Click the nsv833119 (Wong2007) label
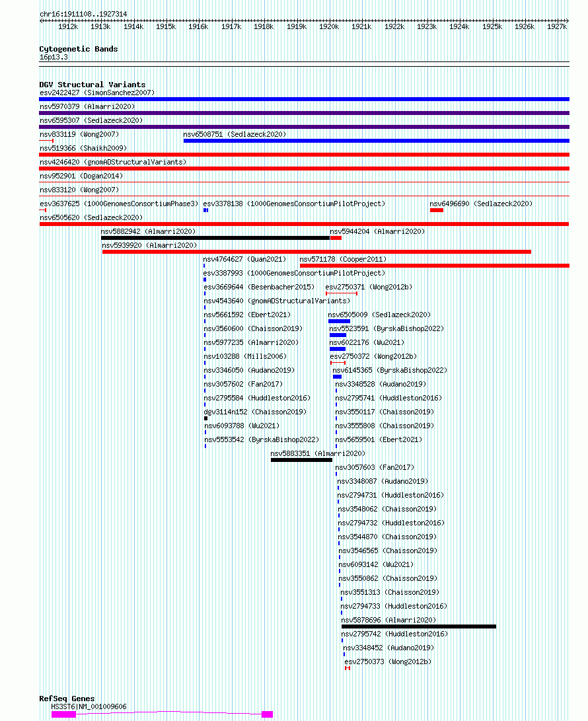Viewport: 588px width, 721px height. (79, 134)
